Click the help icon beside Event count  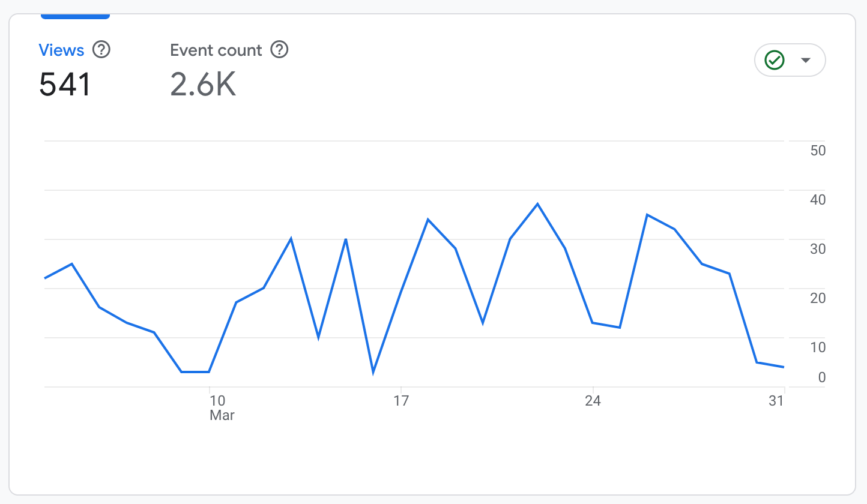(279, 50)
